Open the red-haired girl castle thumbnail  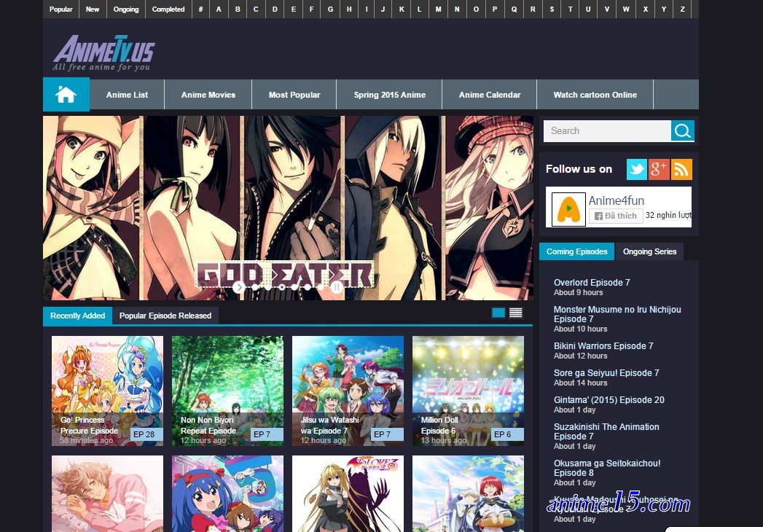[x=468, y=493]
